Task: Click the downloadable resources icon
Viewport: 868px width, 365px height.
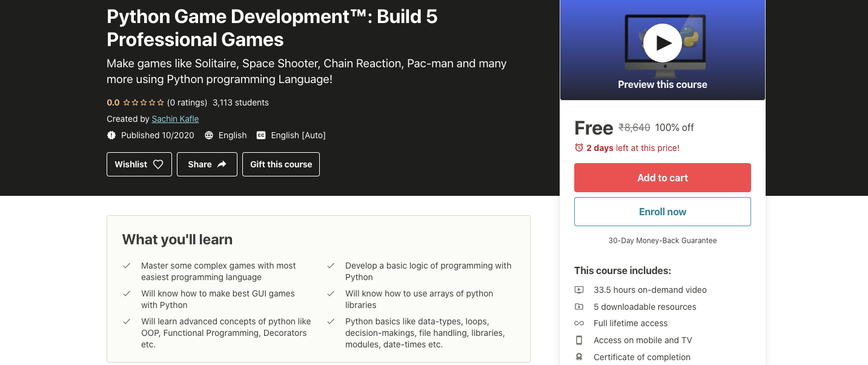Action: coord(579,307)
